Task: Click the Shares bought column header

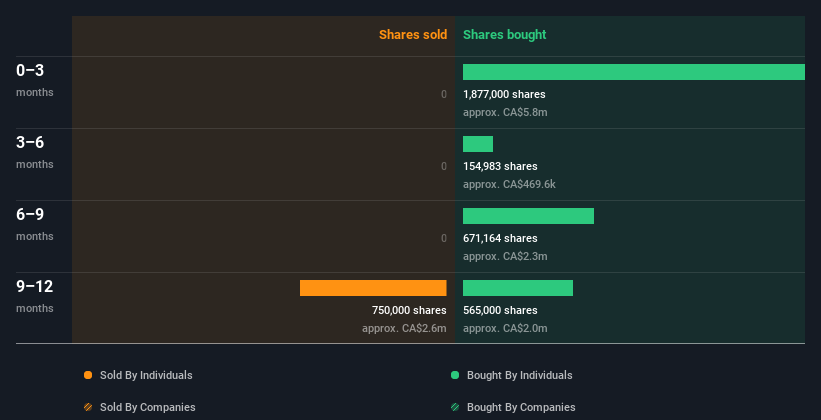Action: coord(504,35)
